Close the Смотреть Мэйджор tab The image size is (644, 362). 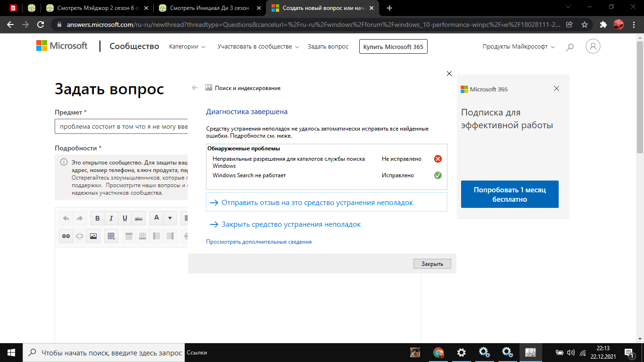147,8
